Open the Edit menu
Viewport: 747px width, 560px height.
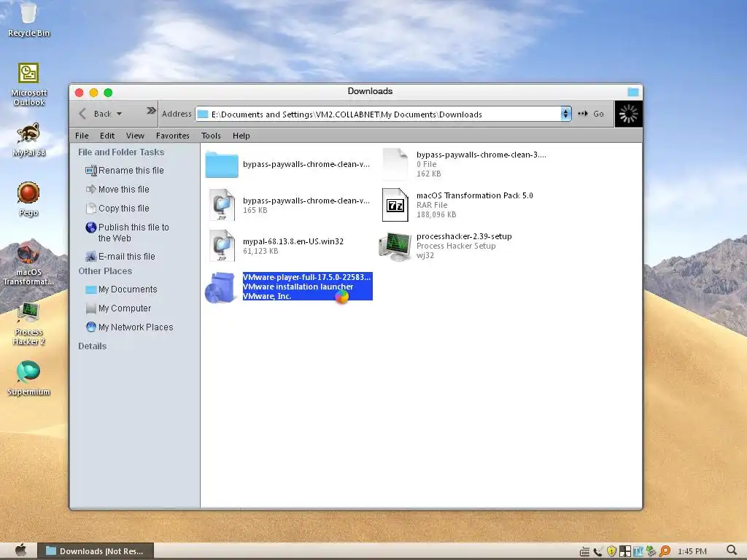(107, 136)
